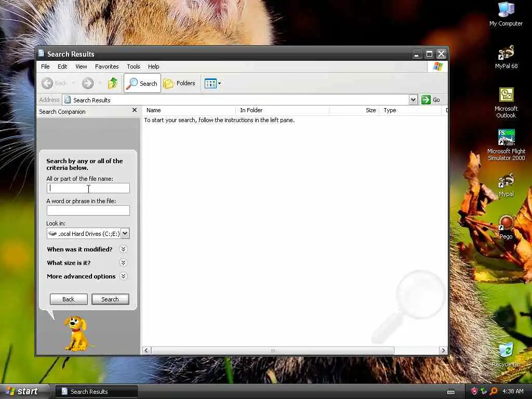Image resolution: width=532 pixels, height=399 pixels.
Task: Expand When was it modified options
Action: (x=124, y=249)
